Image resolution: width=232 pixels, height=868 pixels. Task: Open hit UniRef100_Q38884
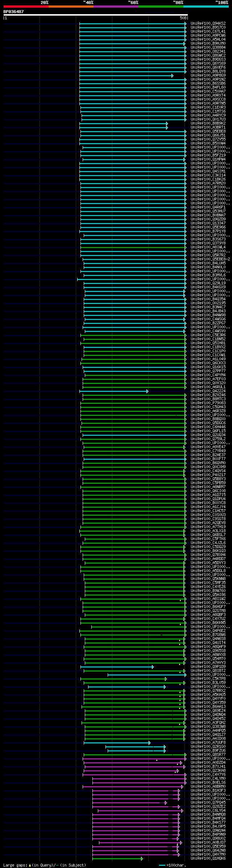coord(208,48)
